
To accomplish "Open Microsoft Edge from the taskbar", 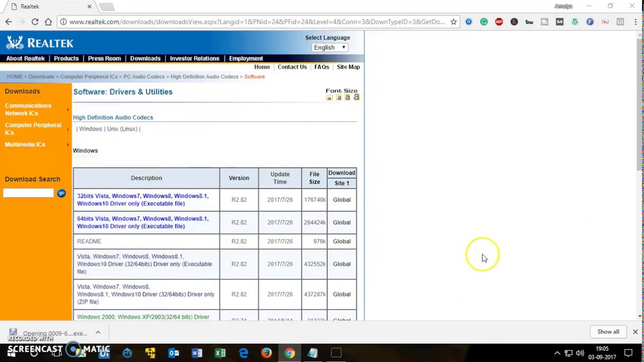I will point(244,353).
